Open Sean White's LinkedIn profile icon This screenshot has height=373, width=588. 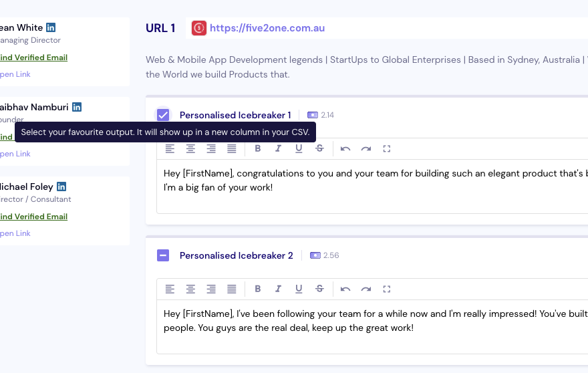pyautogui.click(x=51, y=27)
